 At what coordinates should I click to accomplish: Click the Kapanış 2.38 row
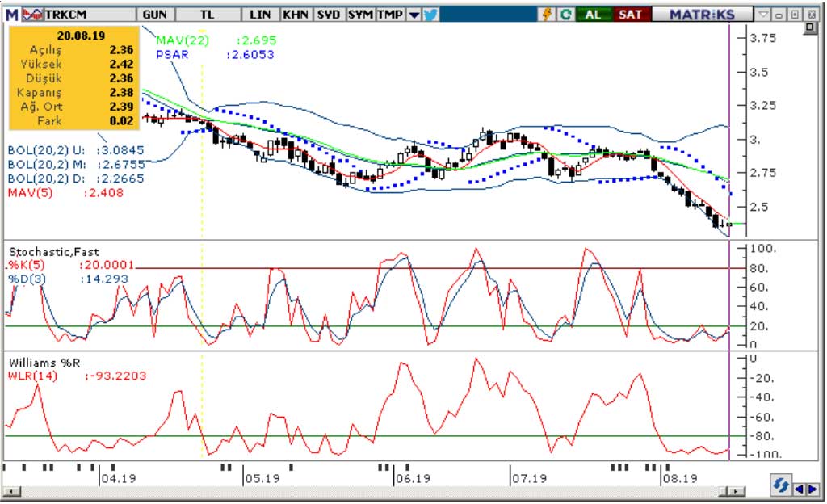[x=74, y=92]
